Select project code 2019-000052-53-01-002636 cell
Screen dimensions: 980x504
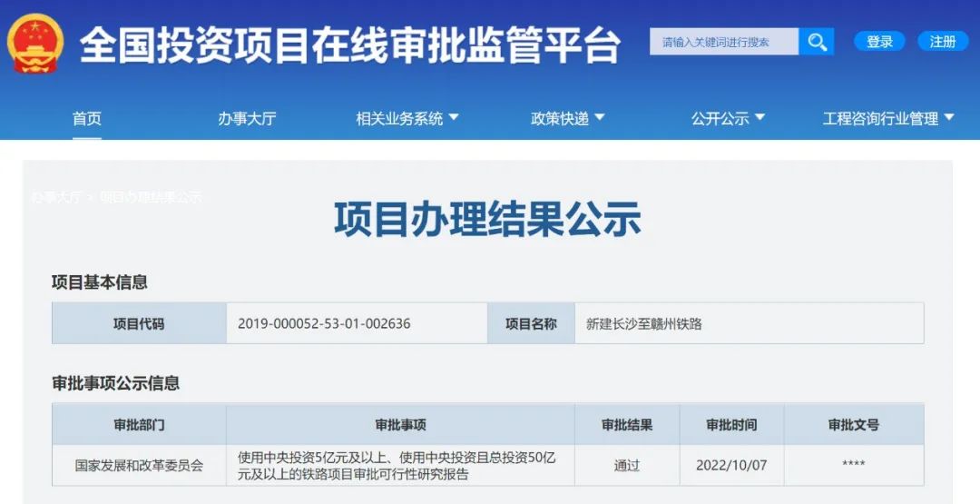coord(357,323)
